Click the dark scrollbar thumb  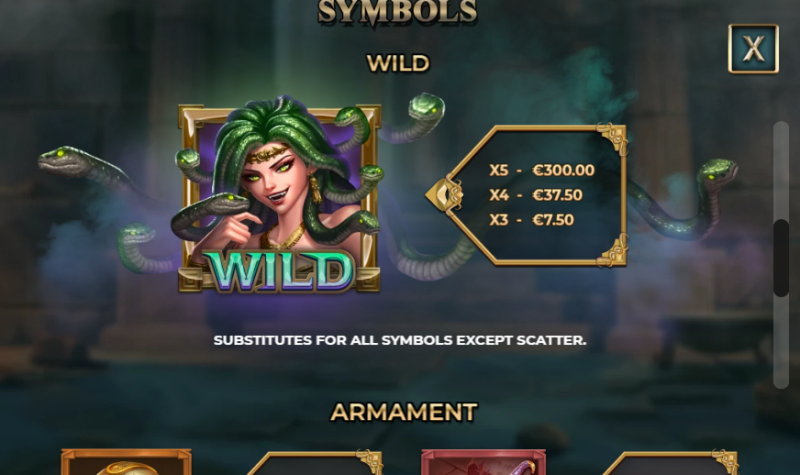pyautogui.click(x=781, y=258)
